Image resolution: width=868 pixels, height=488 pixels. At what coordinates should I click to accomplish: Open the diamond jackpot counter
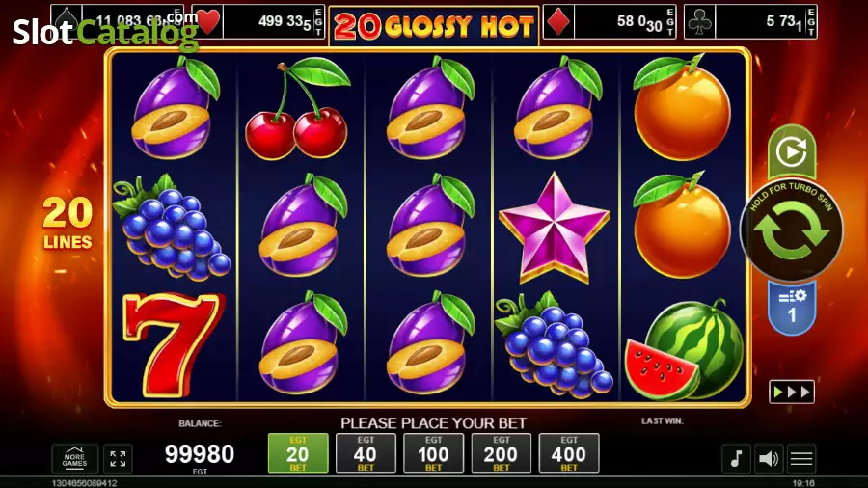coord(610,21)
